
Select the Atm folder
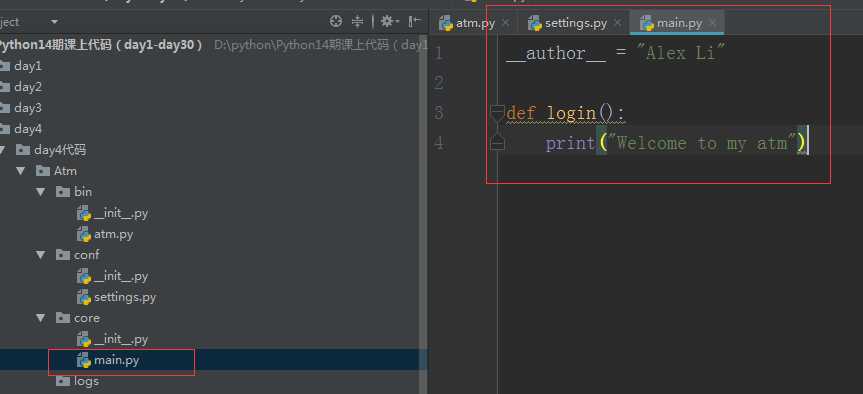pos(65,171)
